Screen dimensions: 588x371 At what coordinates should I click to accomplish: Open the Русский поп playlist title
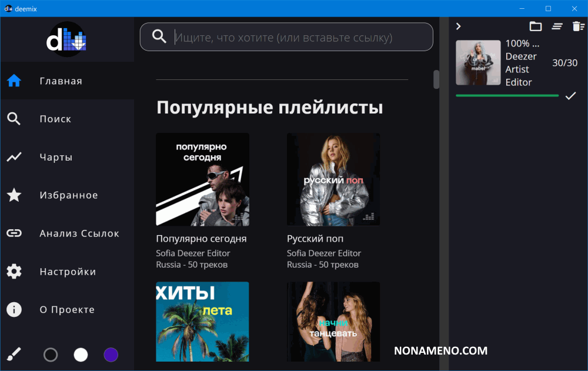click(x=315, y=239)
